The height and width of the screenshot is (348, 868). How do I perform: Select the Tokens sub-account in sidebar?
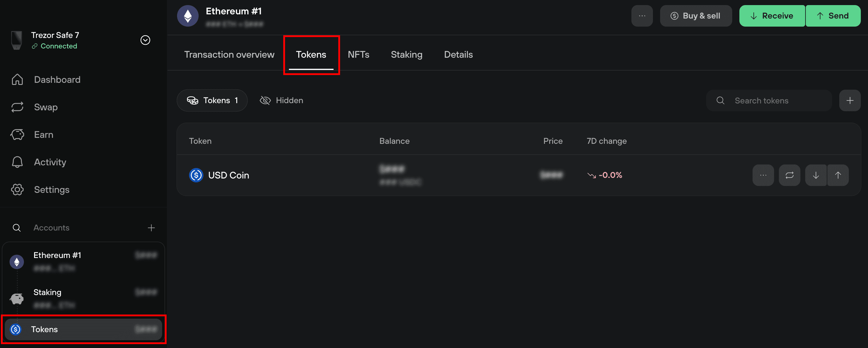point(83,329)
